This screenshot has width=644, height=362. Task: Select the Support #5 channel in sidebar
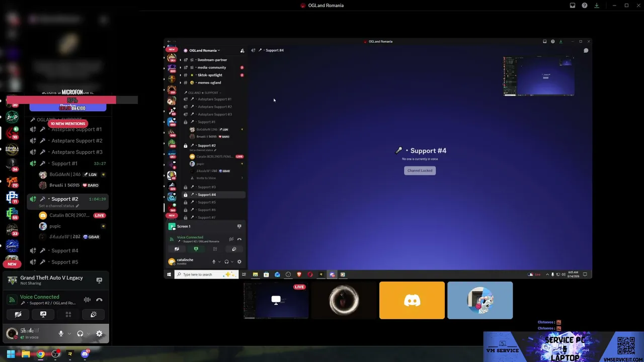pos(68,262)
